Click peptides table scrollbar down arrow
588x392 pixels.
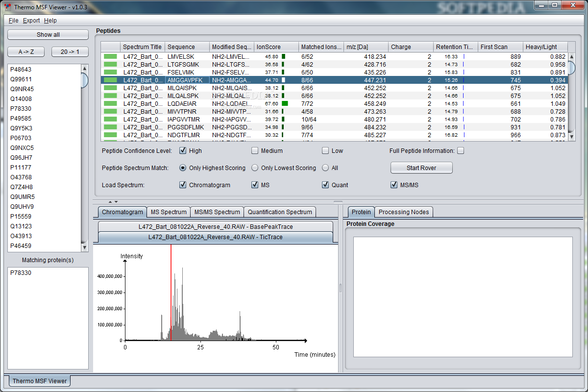[x=572, y=137]
